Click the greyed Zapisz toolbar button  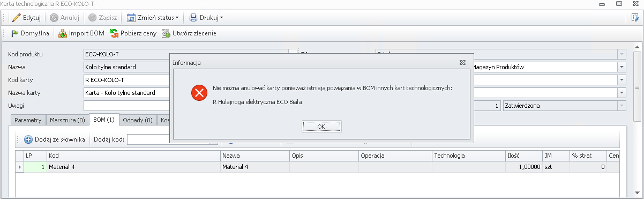tap(103, 17)
